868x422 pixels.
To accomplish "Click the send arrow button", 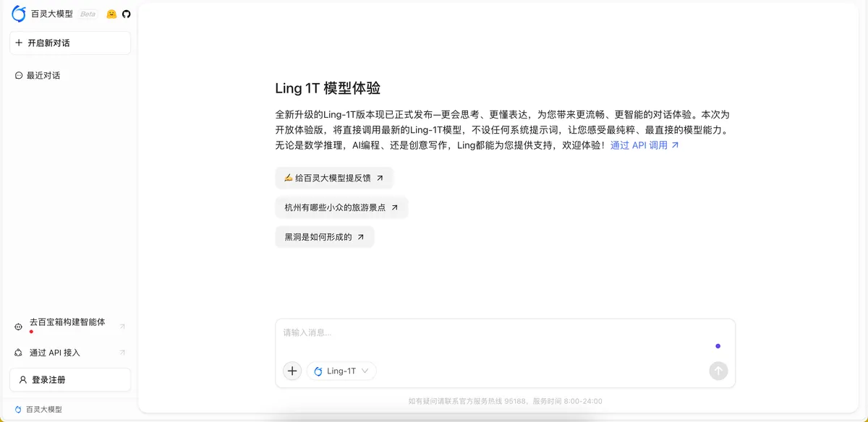I will [718, 371].
